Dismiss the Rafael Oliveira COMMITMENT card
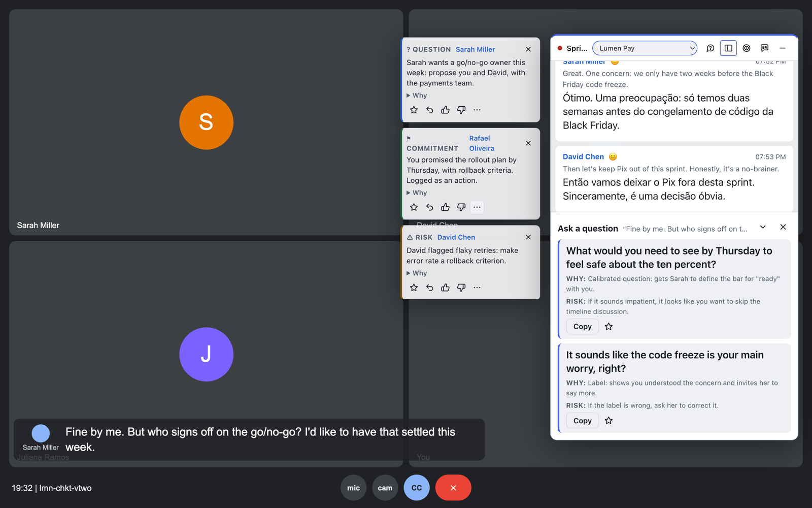 (x=528, y=143)
